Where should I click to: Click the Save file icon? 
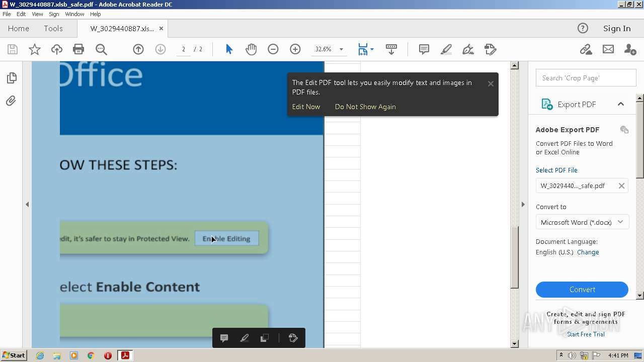13,49
